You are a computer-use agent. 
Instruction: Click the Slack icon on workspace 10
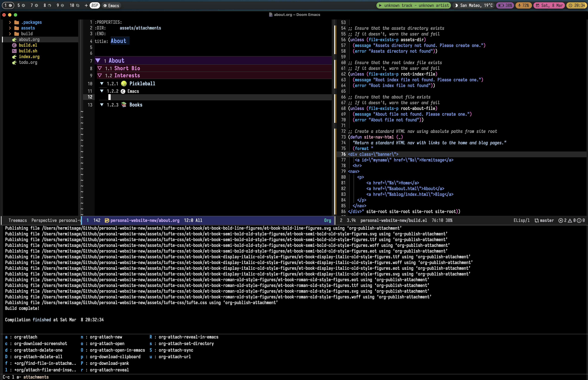pyautogui.click(x=78, y=5)
